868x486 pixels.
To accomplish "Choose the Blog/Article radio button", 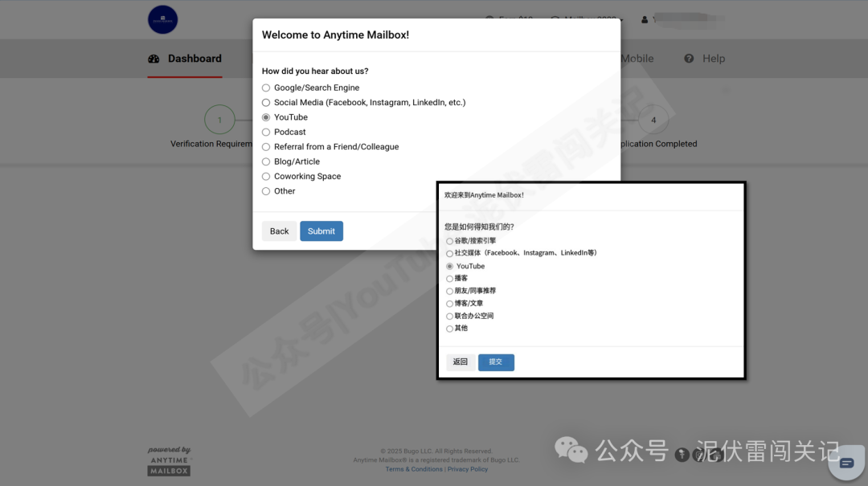I will click(266, 161).
